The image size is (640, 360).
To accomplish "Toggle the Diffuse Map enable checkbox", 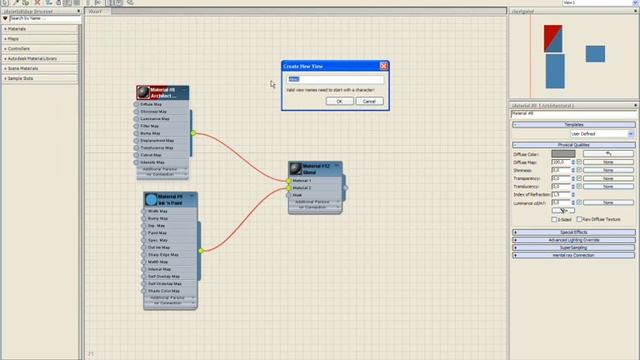I will tap(579, 162).
